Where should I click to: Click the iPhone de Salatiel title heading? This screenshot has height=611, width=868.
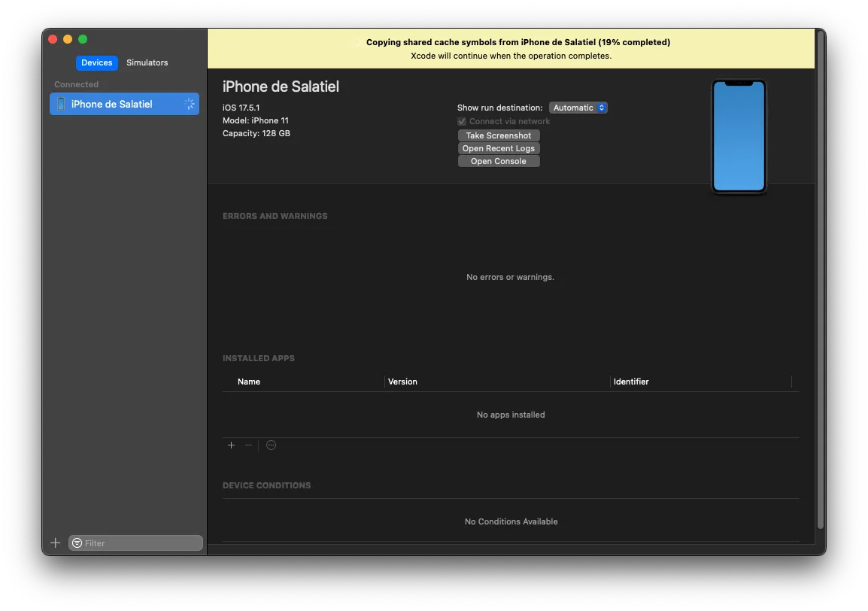click(281, 87)
